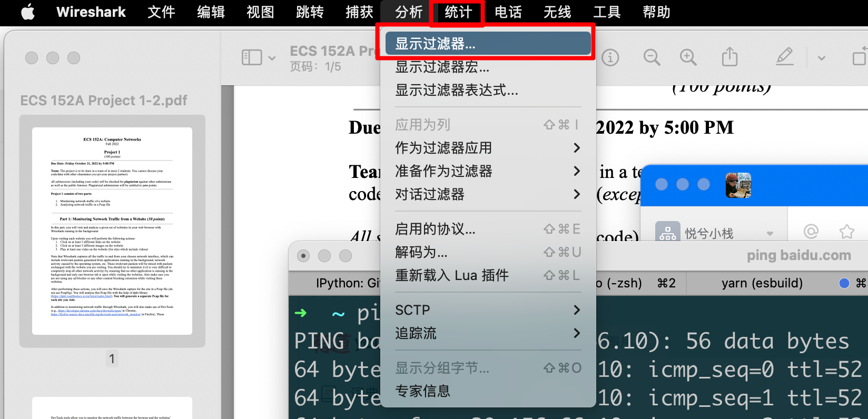Activate the Markup pencil tool in Preview
The image size is (868, 419).
[785, 56]
